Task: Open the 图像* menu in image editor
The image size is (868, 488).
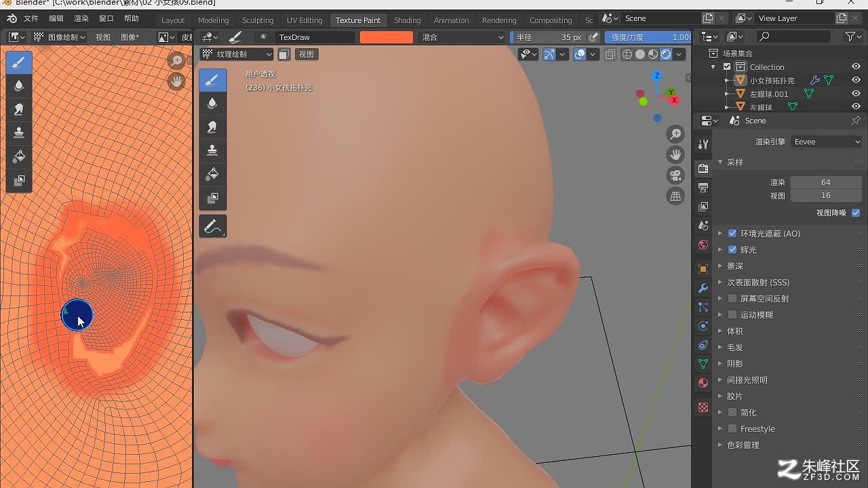Action: (x=130, y=37)
